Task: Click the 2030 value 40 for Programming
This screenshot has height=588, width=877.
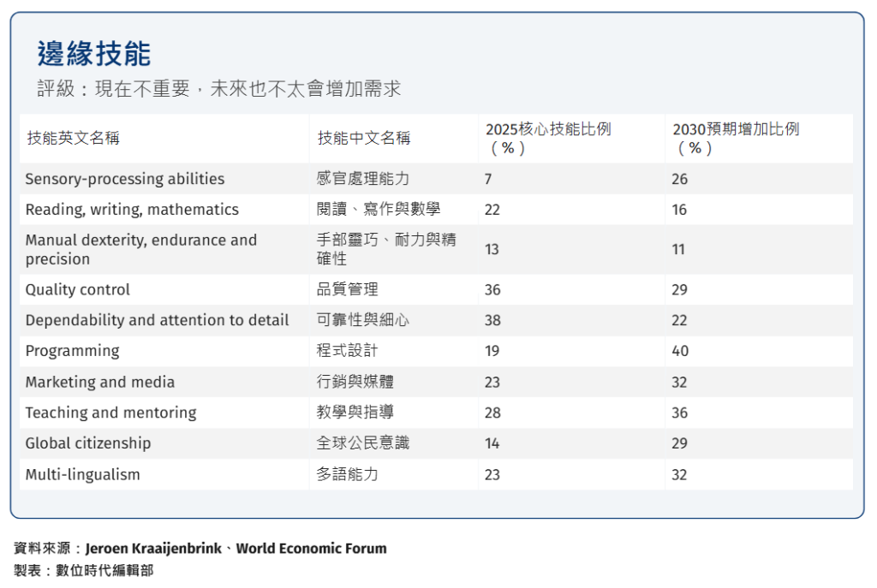Action: click(680, 351)
